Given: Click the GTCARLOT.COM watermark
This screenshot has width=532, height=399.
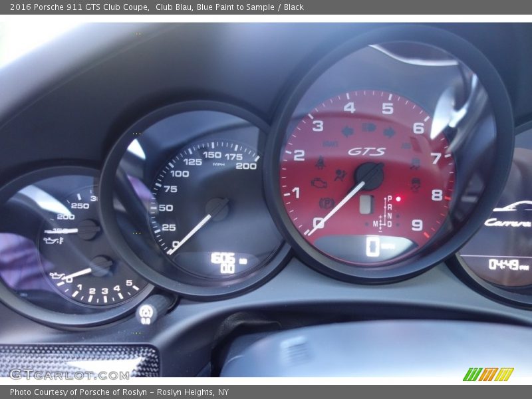Looking at the screenshot, I should click(69, 374).
